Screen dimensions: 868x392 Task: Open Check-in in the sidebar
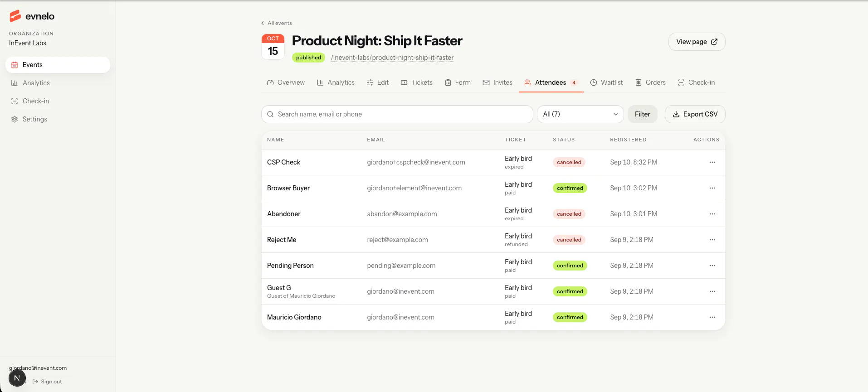(58, 101)
